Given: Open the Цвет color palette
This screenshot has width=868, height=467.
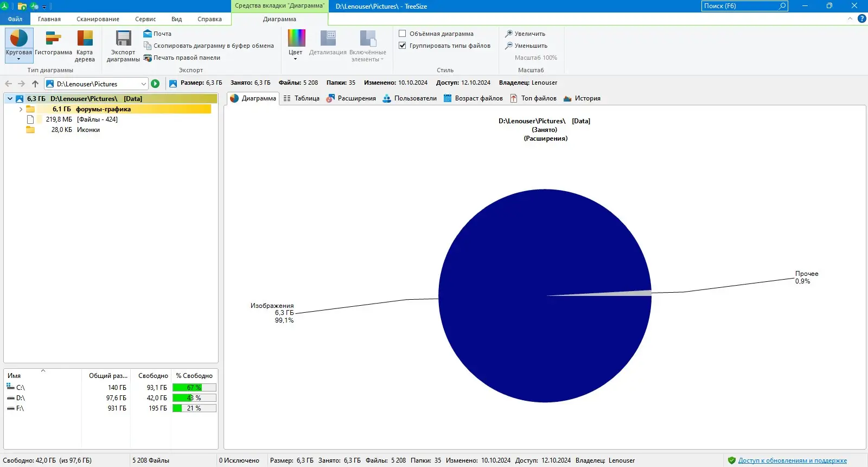Looking at the screenshot, I should coord(296,45).
